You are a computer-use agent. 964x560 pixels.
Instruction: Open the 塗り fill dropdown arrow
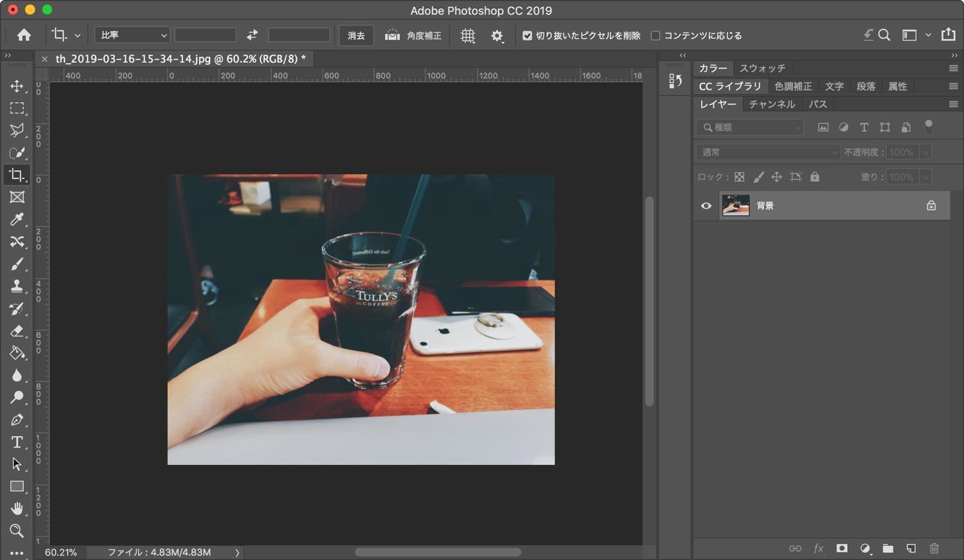(x=925, y=177)
